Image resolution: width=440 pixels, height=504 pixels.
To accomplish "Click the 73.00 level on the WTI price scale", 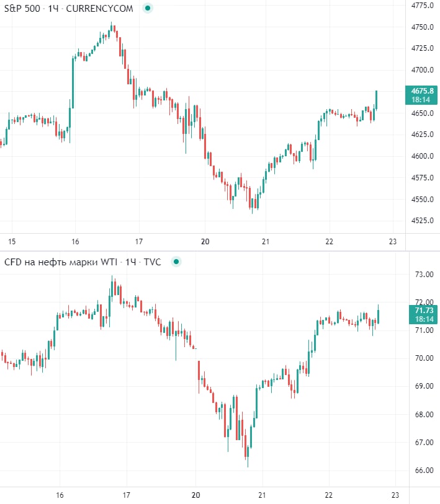I will pos(424,275).
